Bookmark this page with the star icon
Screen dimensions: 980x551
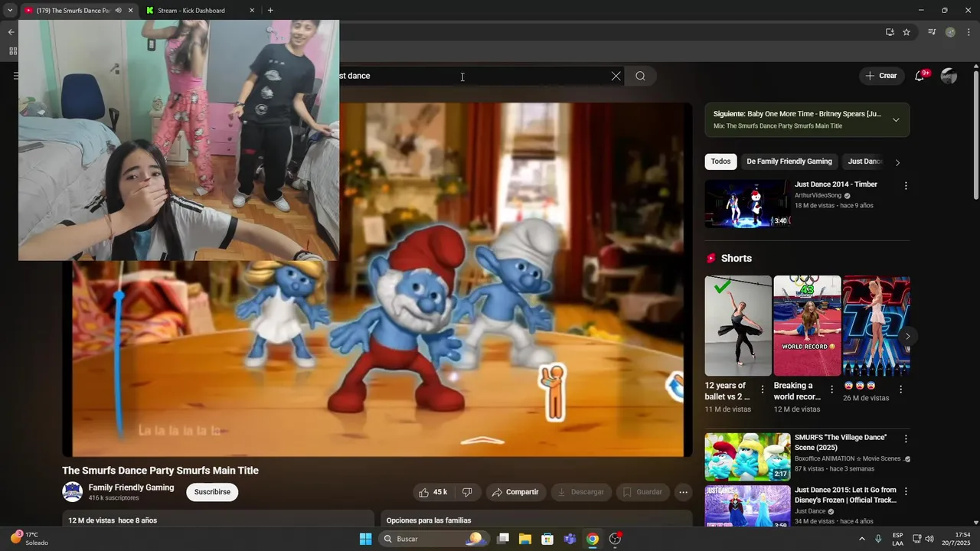point(906,32)
